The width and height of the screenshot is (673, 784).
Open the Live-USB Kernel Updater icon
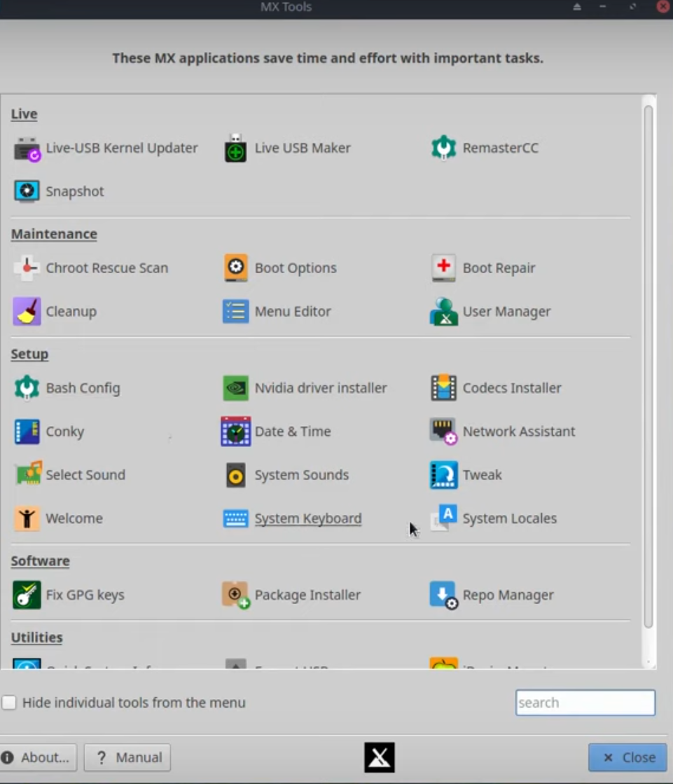pos(27,149)
